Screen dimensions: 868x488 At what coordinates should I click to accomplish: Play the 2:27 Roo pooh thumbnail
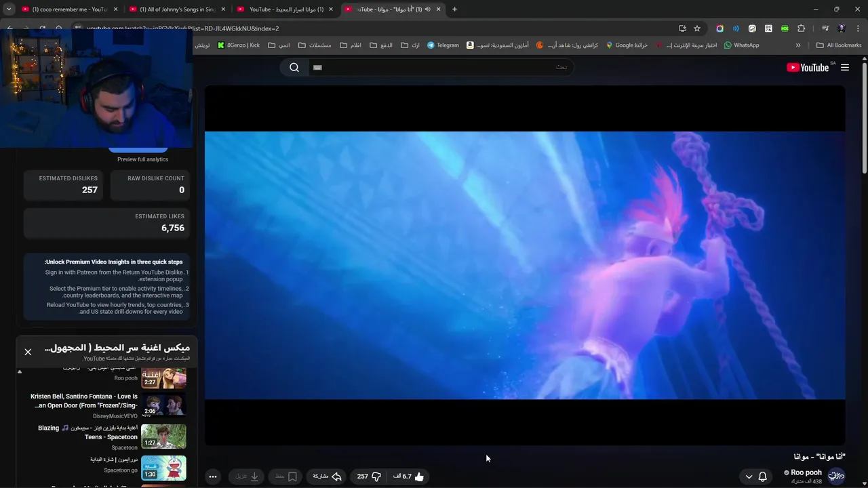(x=163, y=378)
